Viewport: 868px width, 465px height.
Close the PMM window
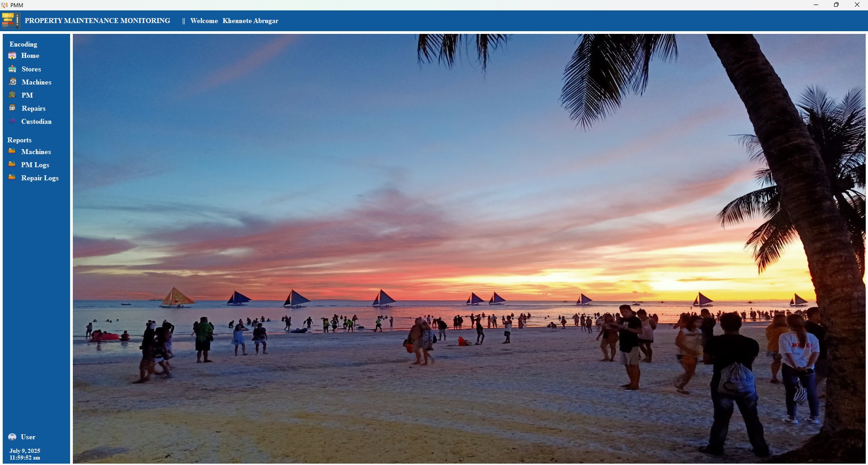pyautogui.click(x=857, y=5)
